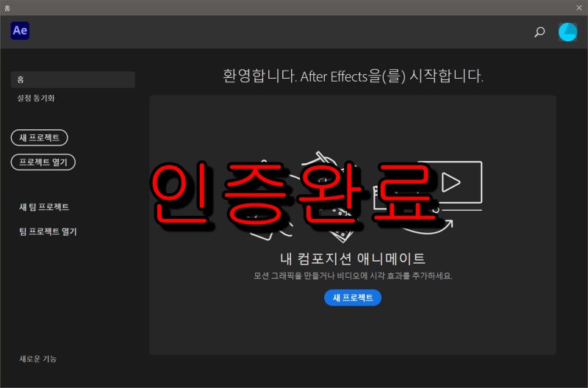Click the 프로젝트 열기 button
This screenshot has width=588, height=388.
pyautogui.click(x=43, y=162)
